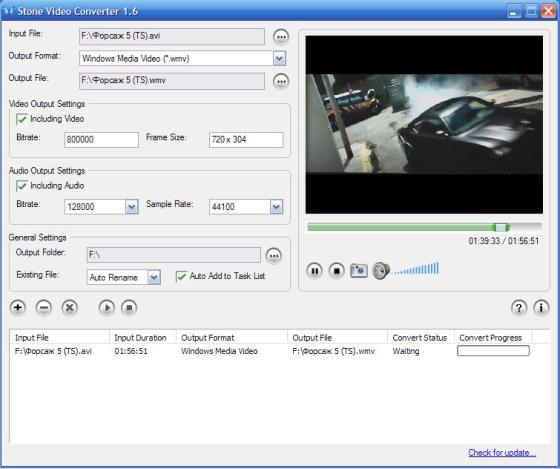Browse for the output file location
560x469 pixels.
point(281,81)
